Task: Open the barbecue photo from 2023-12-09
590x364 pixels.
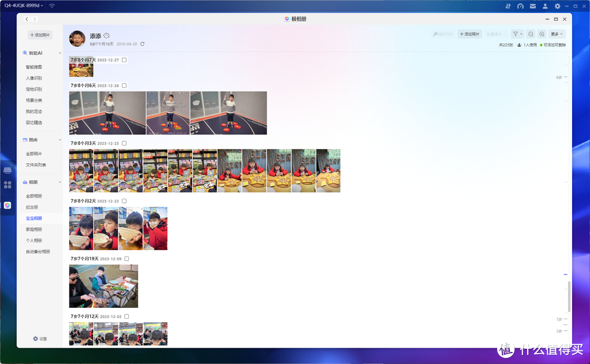Action: [103, 286]
